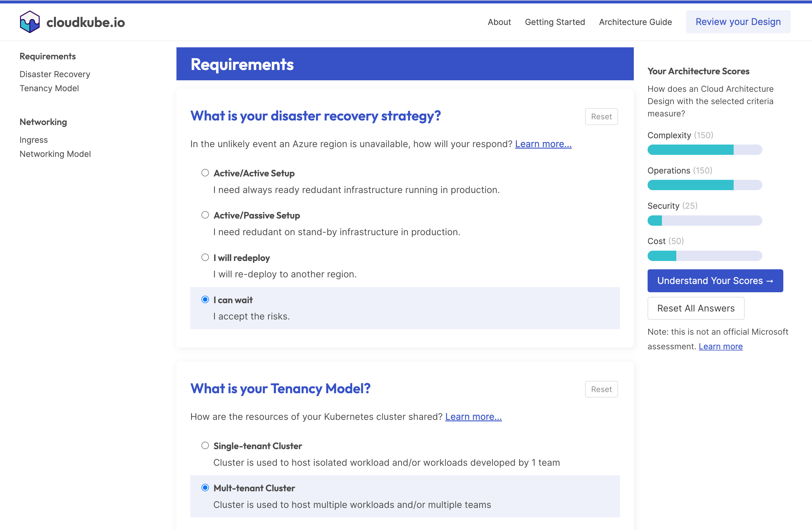Reset the disaster recovery question

[x=601, y=117]
